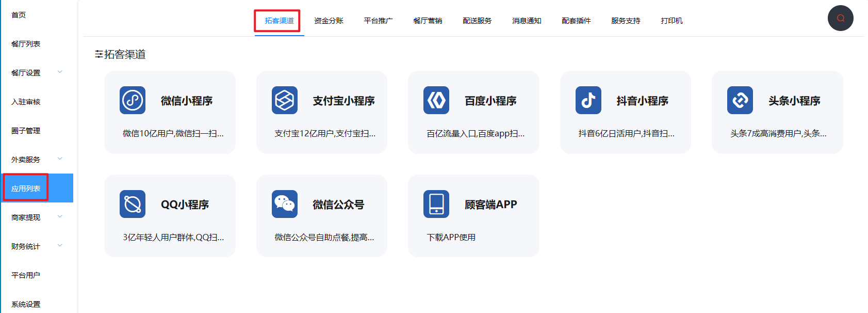The width and height of the screenshot is (868, 313).
Task: Open the 头条小程序 card title
Action: (x=794, y=101)
